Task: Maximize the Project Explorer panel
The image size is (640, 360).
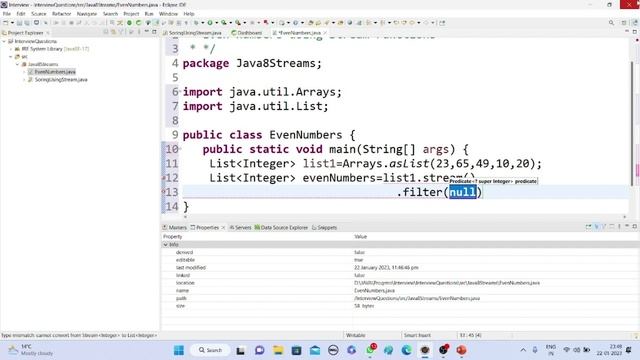Action: [154, 32]
